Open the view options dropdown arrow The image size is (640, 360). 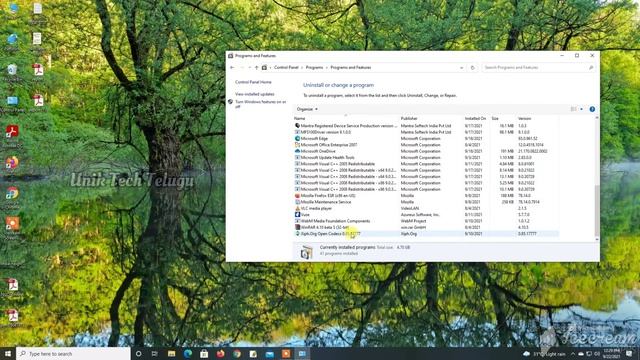[581, 109]
